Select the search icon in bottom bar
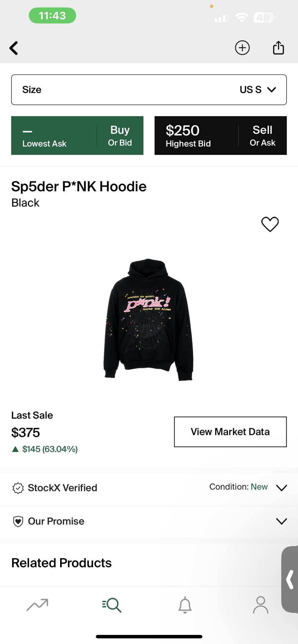Screen dimensions: 298x644 (111, 606)
